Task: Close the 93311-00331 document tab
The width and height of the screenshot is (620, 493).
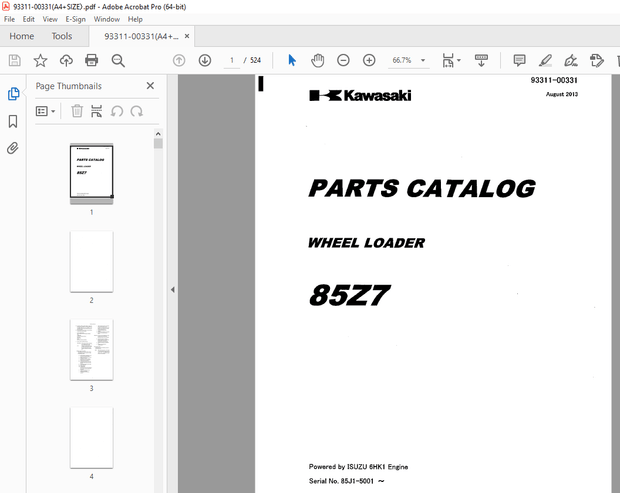Action: click(x=187, y=36)
